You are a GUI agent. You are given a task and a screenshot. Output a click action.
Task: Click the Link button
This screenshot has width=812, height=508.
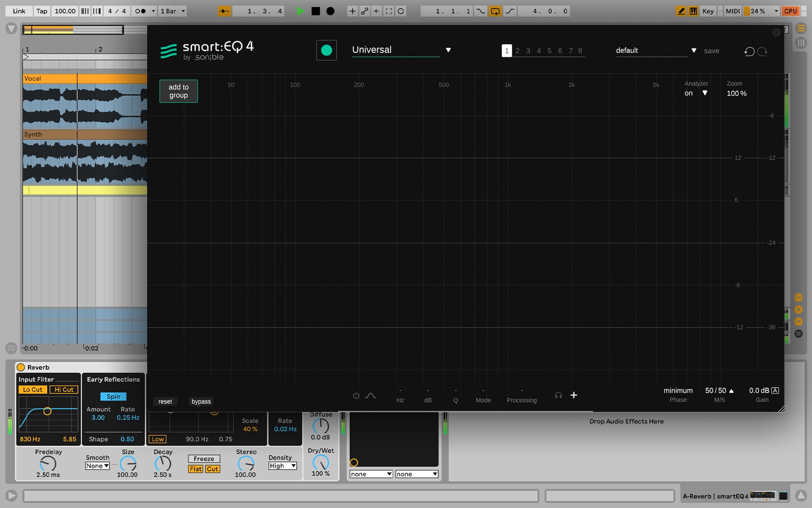tap(19, 11)
